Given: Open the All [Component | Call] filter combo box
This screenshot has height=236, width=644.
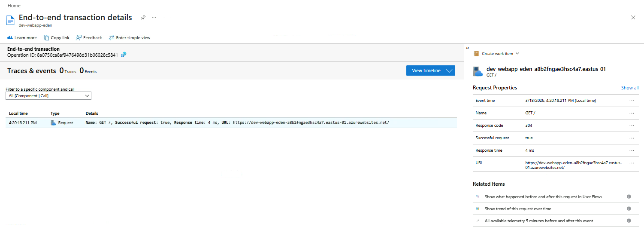Looking at the screenshot, I should pos(48,96).
